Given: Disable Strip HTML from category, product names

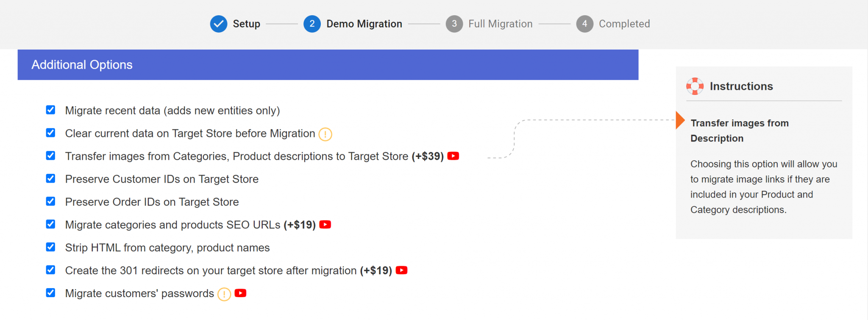Looking at the screenshot, I should point(50,247).
